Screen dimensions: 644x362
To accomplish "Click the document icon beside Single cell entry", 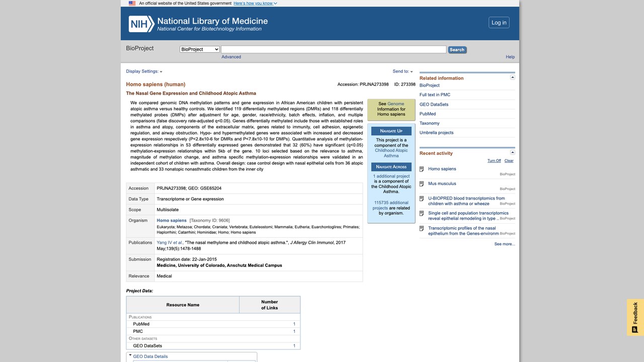I will [x=422, y=214].
